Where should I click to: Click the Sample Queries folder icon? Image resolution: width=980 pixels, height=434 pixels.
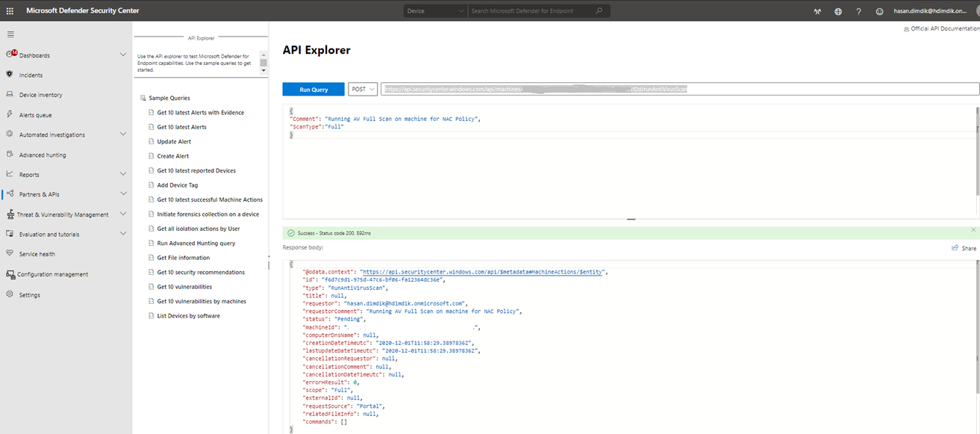pyautogui.click(x=143, y=98)
